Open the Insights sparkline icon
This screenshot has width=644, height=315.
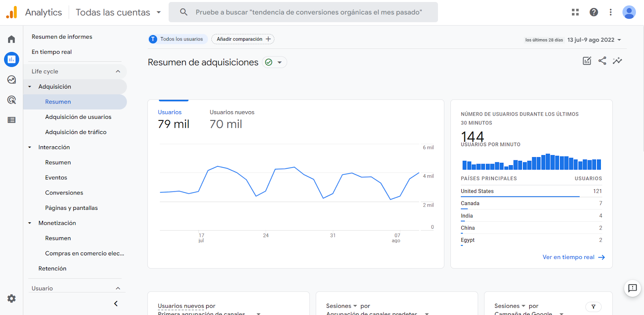click(x=617, y=61)
